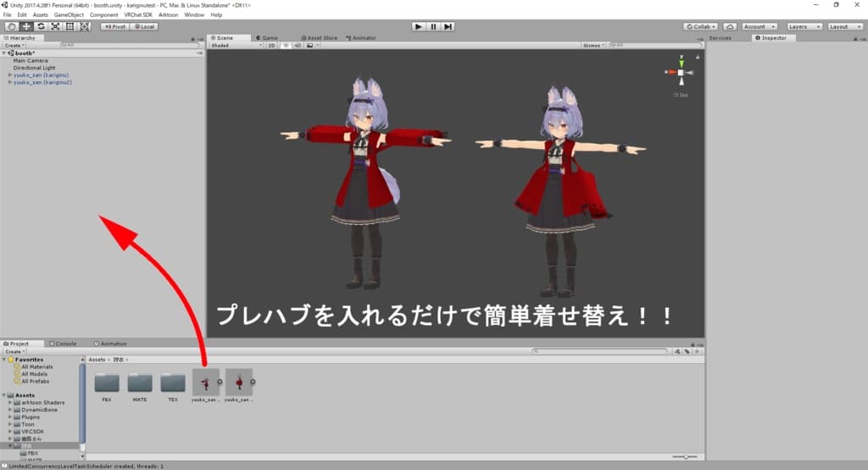Click the Play button
868x470 pixels.
click(x=419, y=26)
